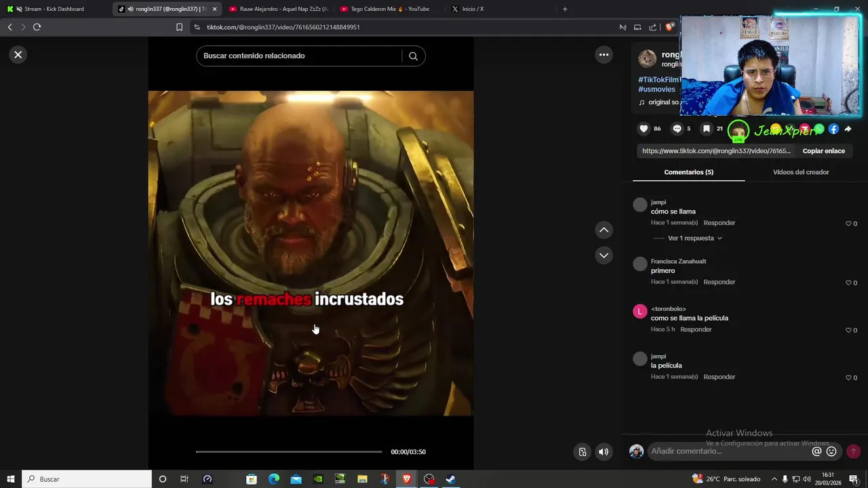Viewport: 868px width, 488px height.
Task: Click the video playing area
Action: click(311, 253)
